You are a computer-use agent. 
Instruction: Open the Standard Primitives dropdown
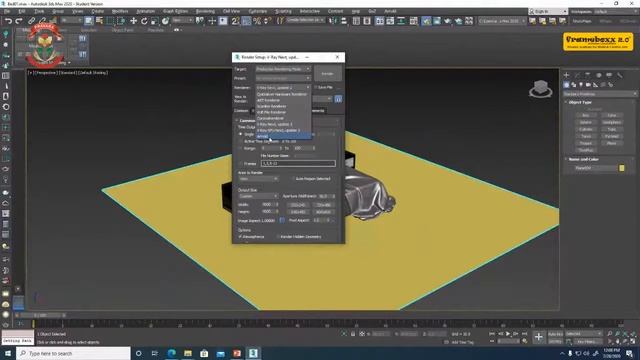point(599,94)
